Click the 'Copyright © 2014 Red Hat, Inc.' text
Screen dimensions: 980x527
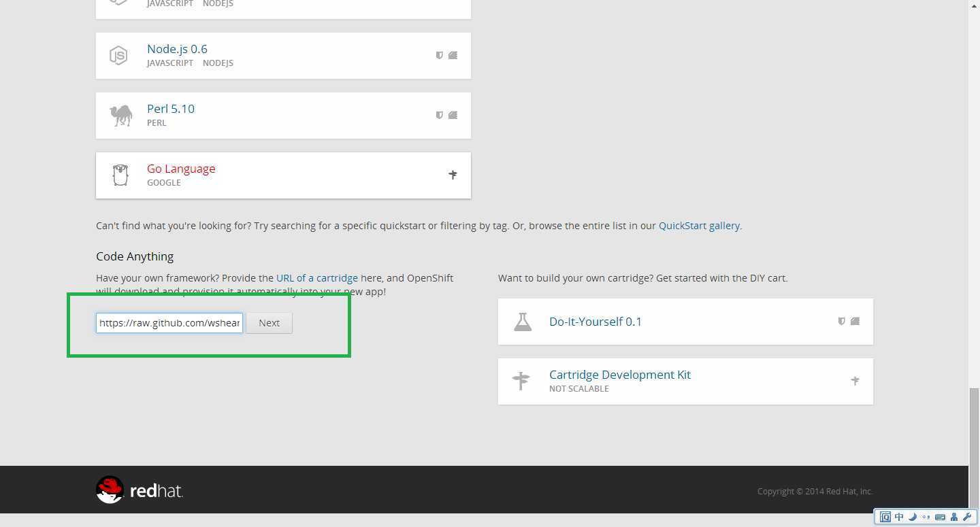coord(815,492)
